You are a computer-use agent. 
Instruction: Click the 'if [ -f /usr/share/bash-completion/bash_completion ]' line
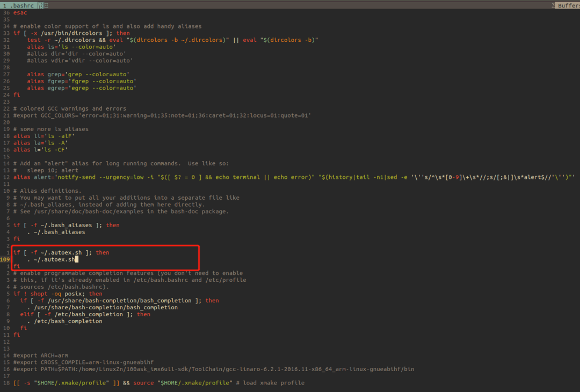[x=119, y=300]
